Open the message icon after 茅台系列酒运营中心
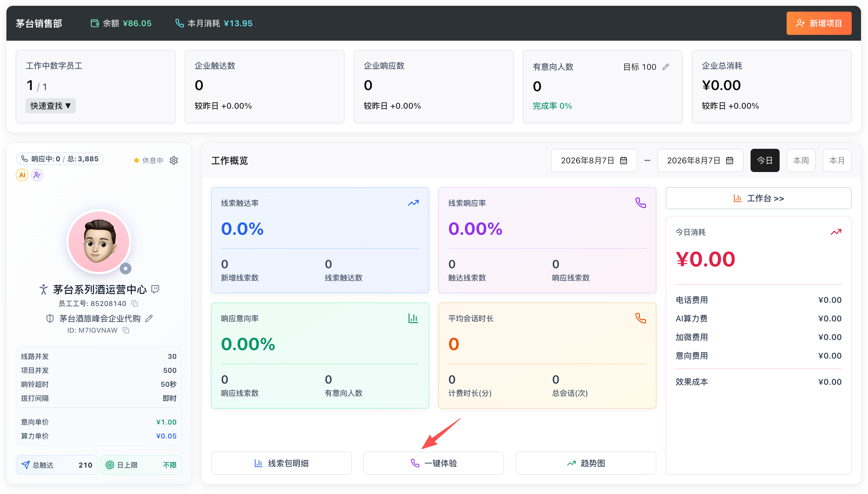Image resolution: width=868 pixels, height=494 pixels. (155, 289)
